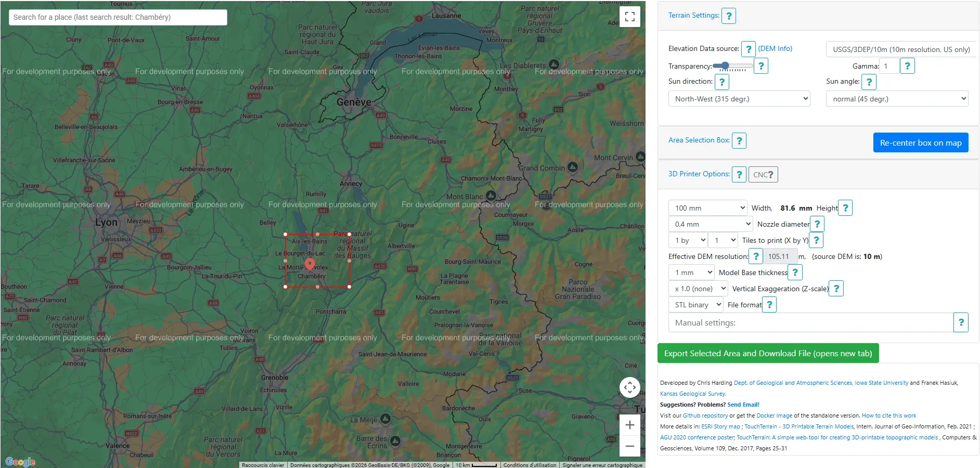Open help for Elevation Data source
980x468 pixels.
748,48
